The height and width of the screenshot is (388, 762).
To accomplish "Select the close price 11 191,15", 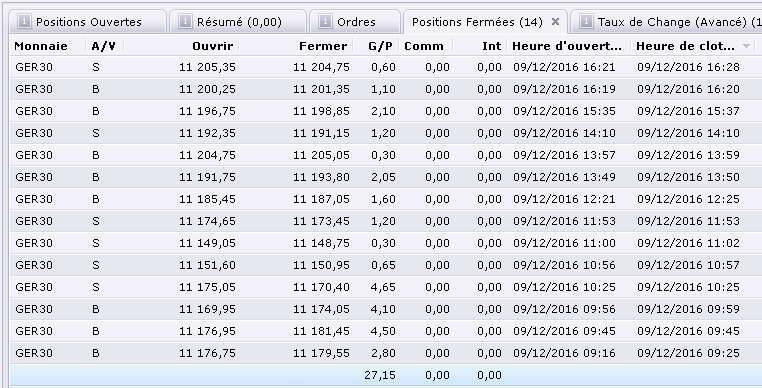I will pos(321,133).
